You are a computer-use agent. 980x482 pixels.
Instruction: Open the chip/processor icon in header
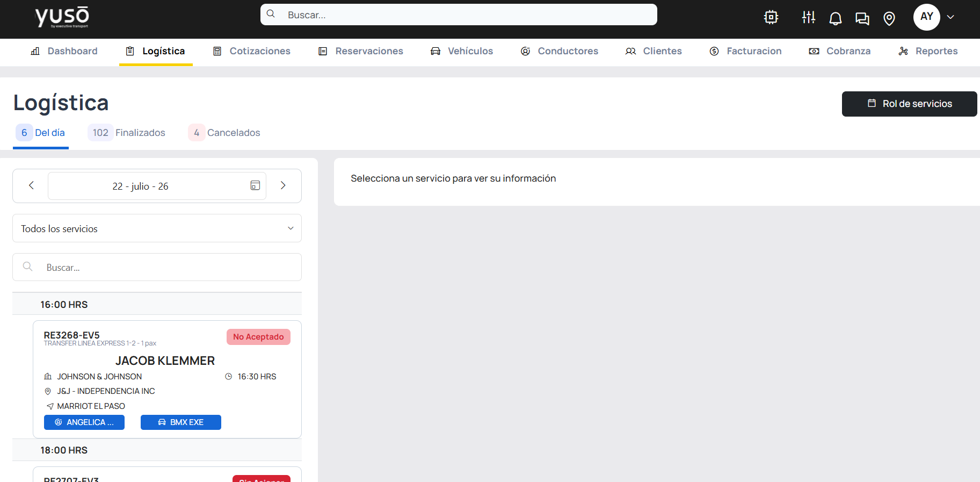tap(771, 17)
